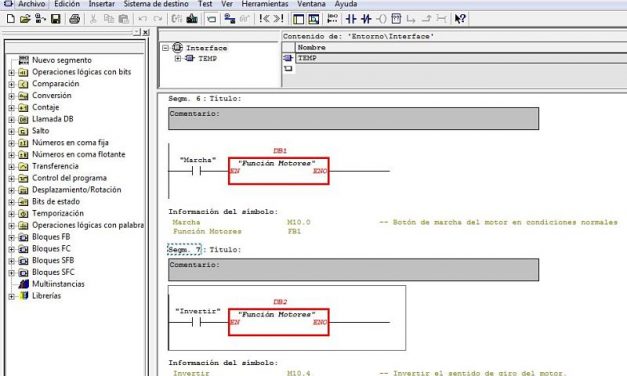Viewport: 627px width, 376px height.
Task: Click the Open folder toolbar icon
Action: pyautogui.click(x=25, y=19)
